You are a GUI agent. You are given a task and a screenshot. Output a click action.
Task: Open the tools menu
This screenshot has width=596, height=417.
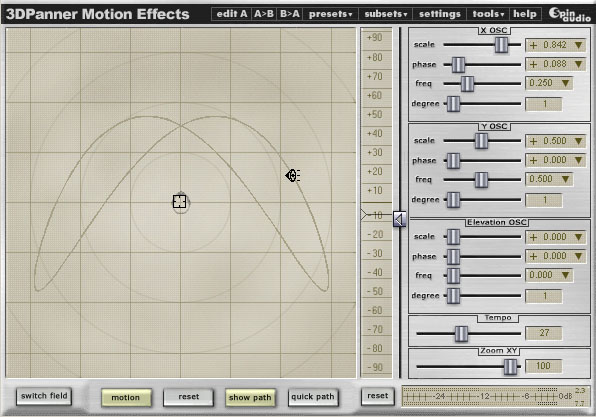(x=488, y=14)
